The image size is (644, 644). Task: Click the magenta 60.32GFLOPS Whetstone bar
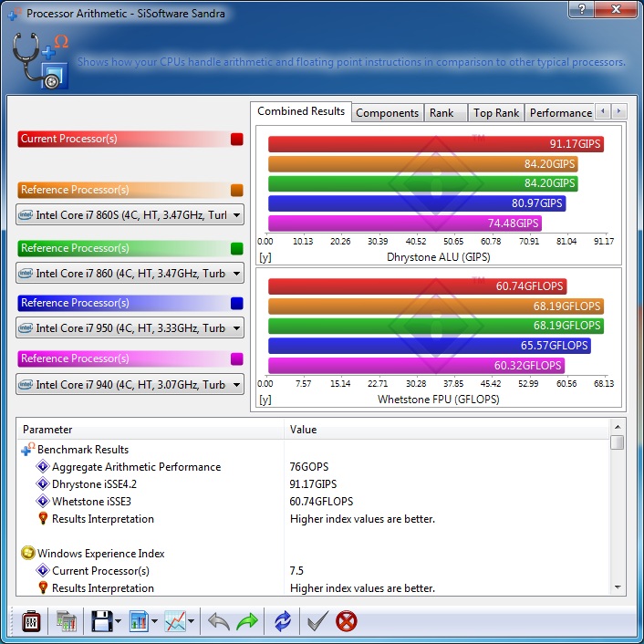(417, 366)
